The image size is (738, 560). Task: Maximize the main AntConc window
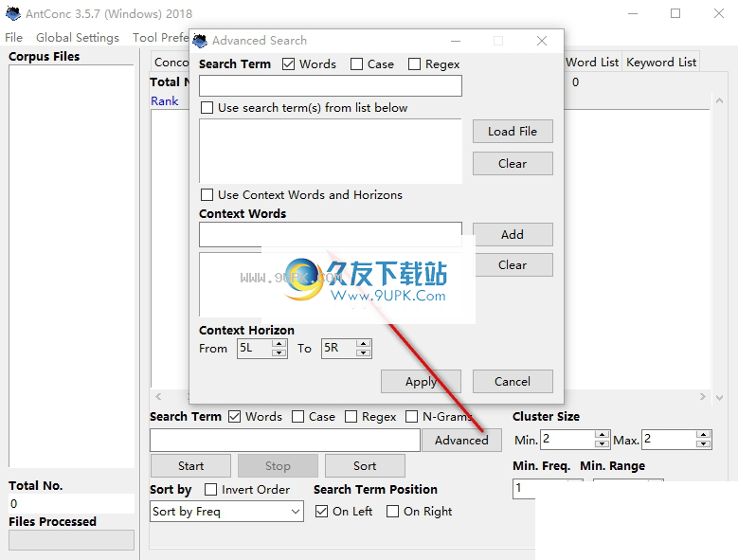click(675, 13)
